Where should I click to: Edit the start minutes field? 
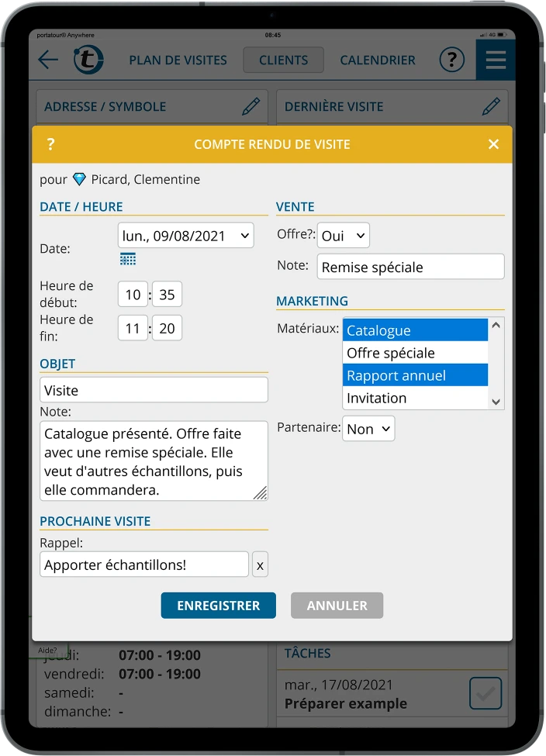167,294
